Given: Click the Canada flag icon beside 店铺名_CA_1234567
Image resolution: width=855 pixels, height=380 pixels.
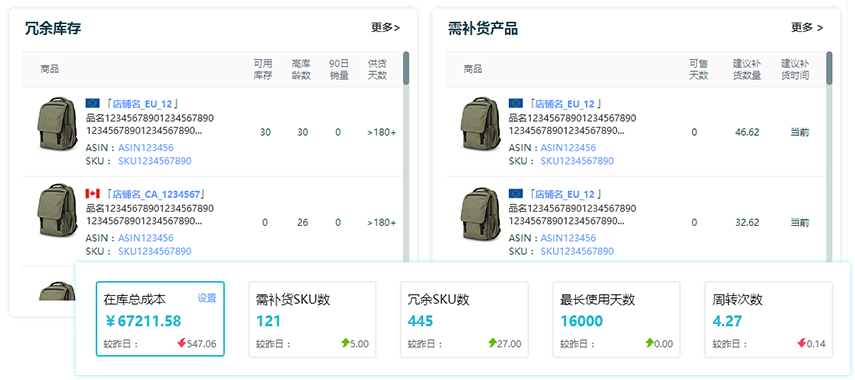Looking at the screenshot, I should (93, 194).
